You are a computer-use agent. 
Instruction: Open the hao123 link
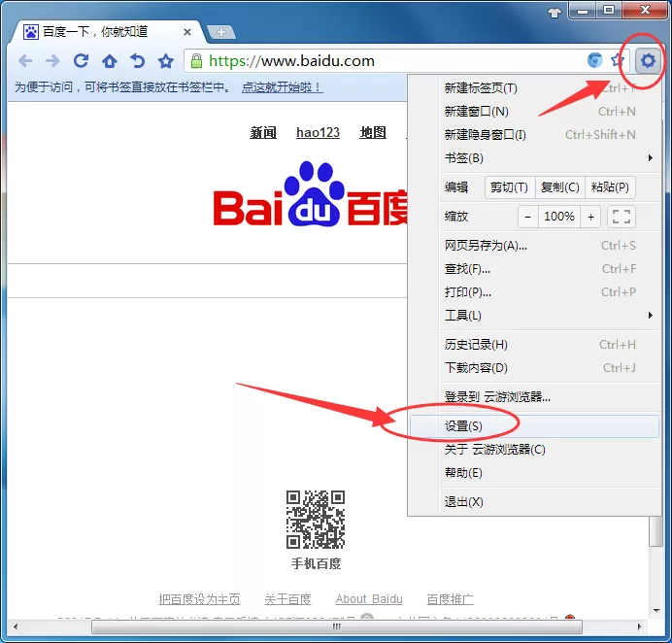pos(318,132)
